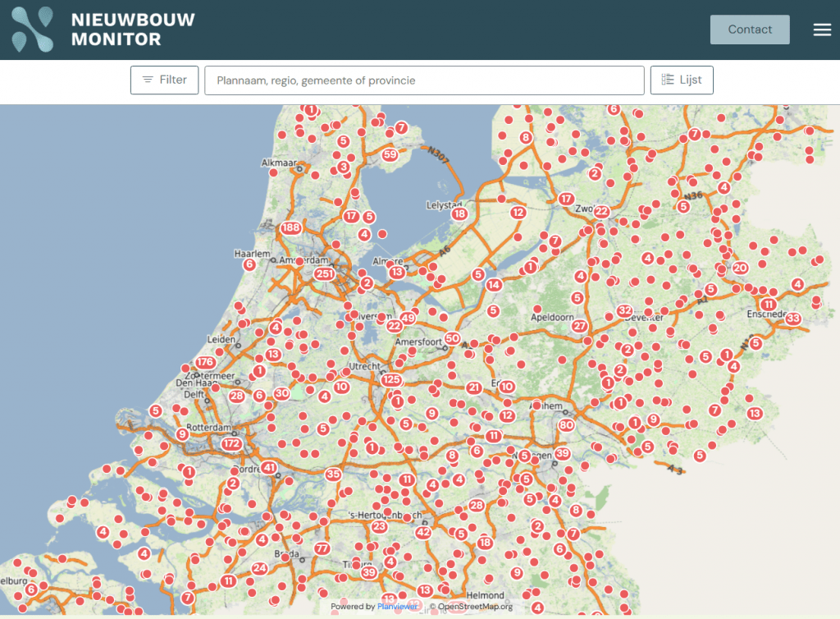Select the 6 cluster at Haarlem
The image size is (840, 619).
point(249,264)
